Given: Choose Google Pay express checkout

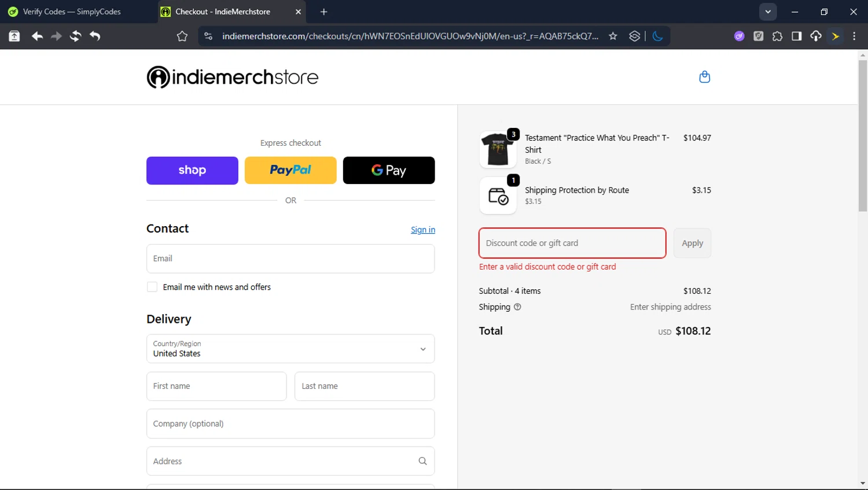Looking at the screenshot, I should [x=389, y=171].
